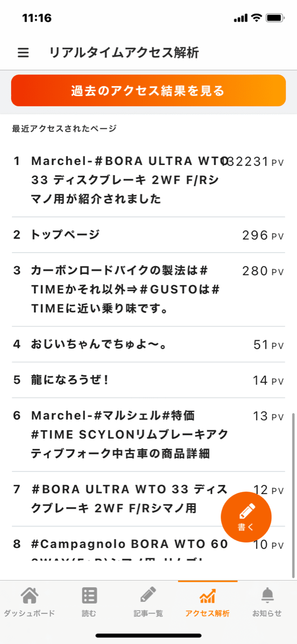Tap the Wi-Fi status icon
This screenshot has width=297, height=644.
[257, 18]
